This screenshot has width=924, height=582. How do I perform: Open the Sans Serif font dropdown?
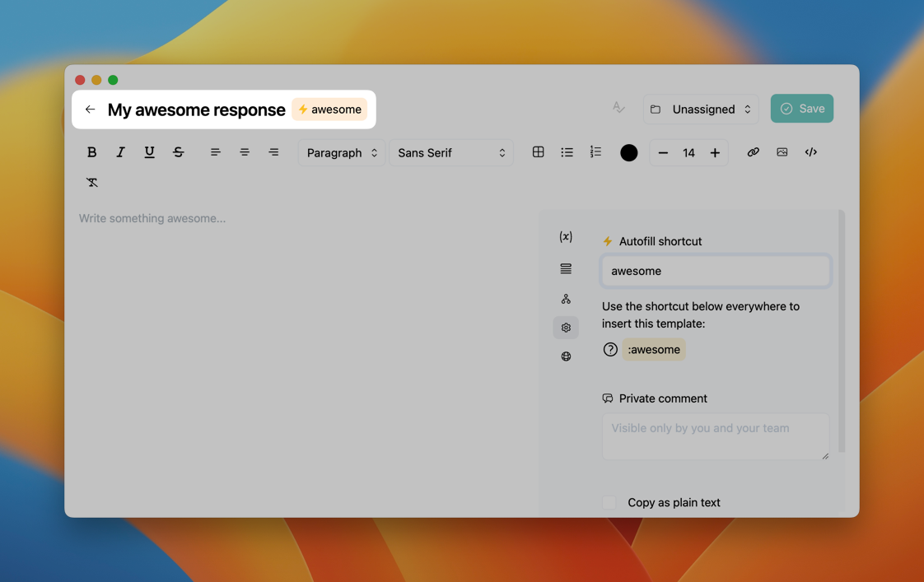point(450,153)
